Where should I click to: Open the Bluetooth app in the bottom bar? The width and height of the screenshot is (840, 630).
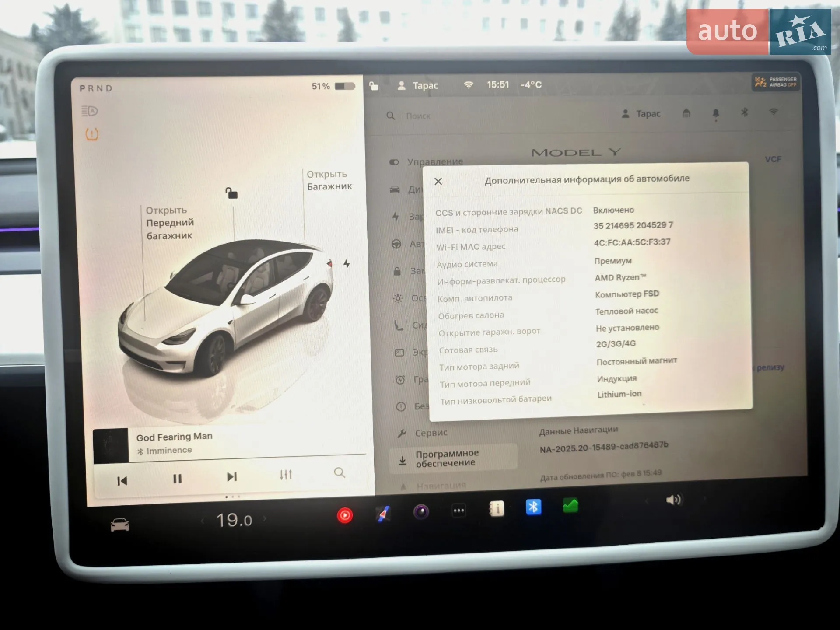coord(533,507)
